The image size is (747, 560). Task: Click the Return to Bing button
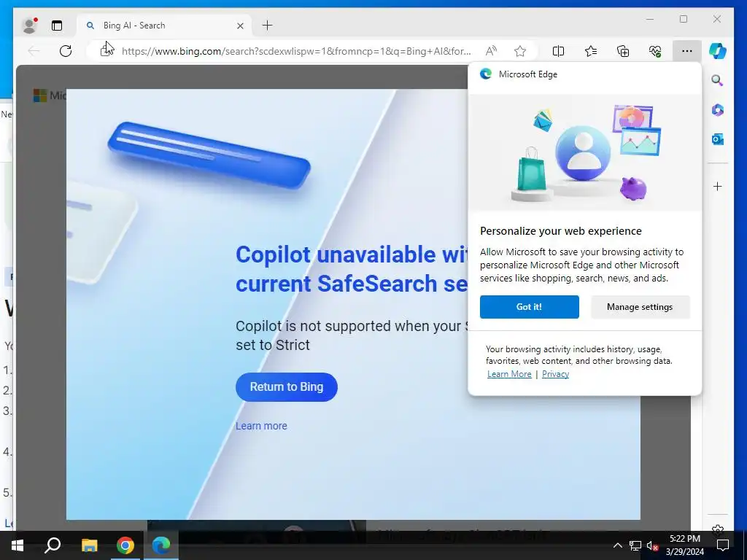pos(286,386)
